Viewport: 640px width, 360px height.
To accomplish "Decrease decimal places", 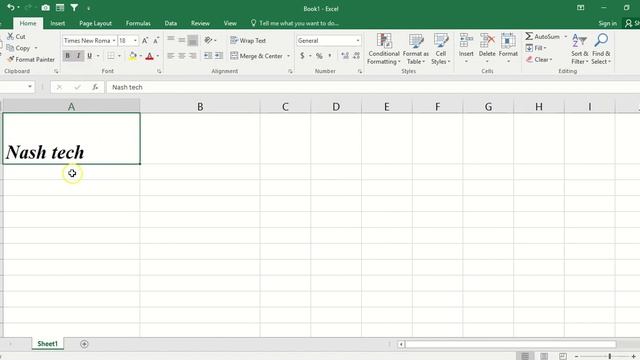I will (x=356, y=56).
